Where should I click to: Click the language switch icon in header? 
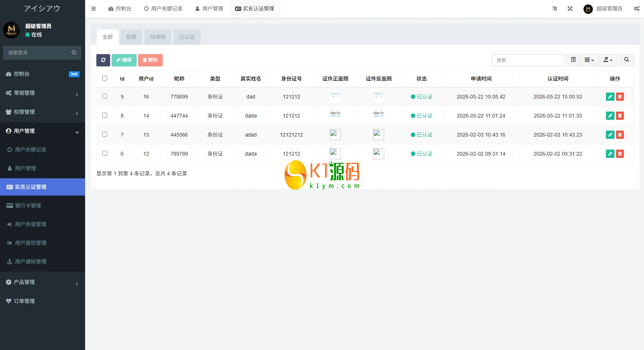click(554, 9)
